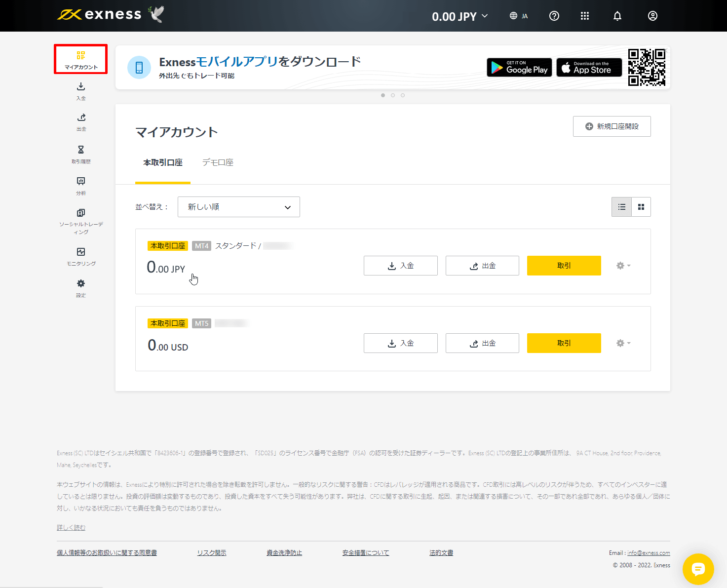Open the 出金 (withdrawal) sidebar icon

click(80, 122)
